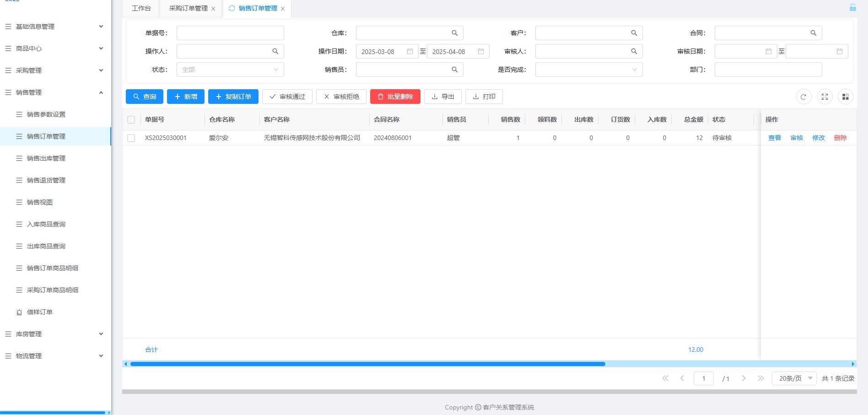Viewport: 868px width, 415px height.
Task: Open 销售出库管理 in sidebar
Action: click(55, 158)
